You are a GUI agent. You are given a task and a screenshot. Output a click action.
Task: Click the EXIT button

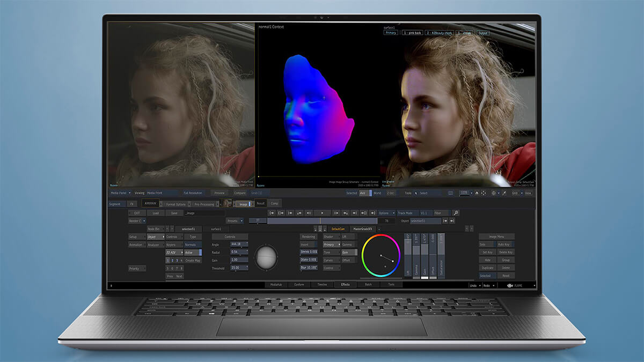[x=137, y=213]
